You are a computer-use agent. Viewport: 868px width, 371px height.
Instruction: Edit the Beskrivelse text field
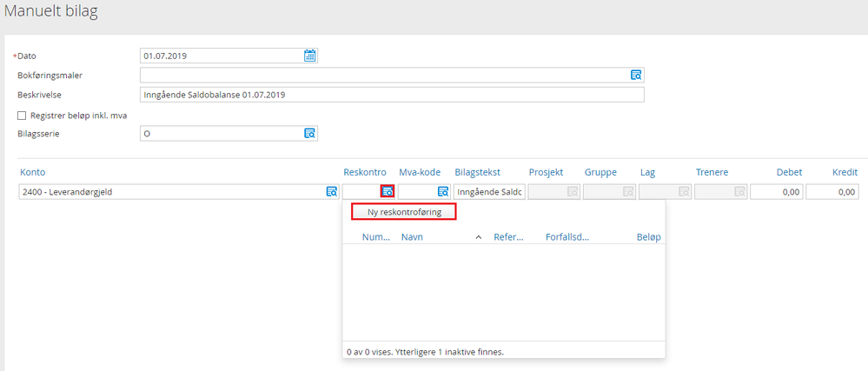tap(392, 95)
